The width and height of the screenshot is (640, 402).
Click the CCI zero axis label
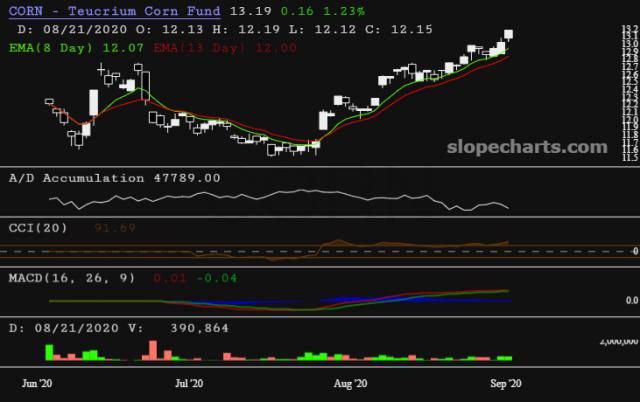[636, 251]
